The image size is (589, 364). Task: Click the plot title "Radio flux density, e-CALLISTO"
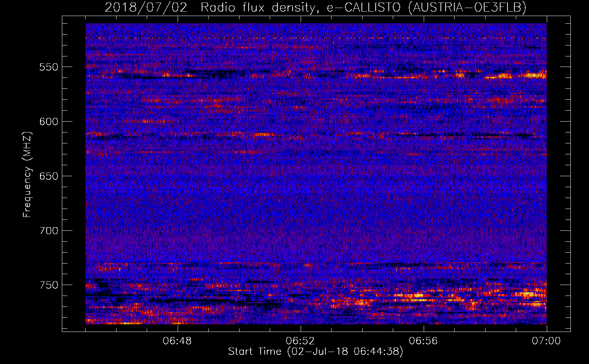point(301,7)
